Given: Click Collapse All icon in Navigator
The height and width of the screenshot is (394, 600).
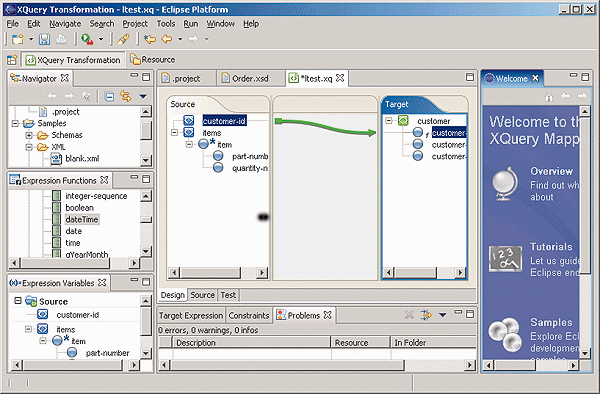Looking at the screenshot, I should coord(109,96).
